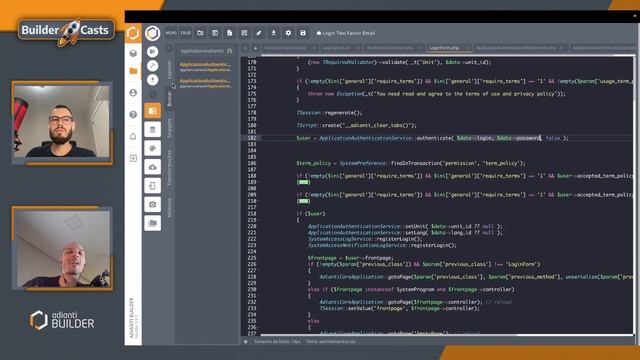Click the top presenter webcam thumbnail
640x360 pixels.
[62, 121]
